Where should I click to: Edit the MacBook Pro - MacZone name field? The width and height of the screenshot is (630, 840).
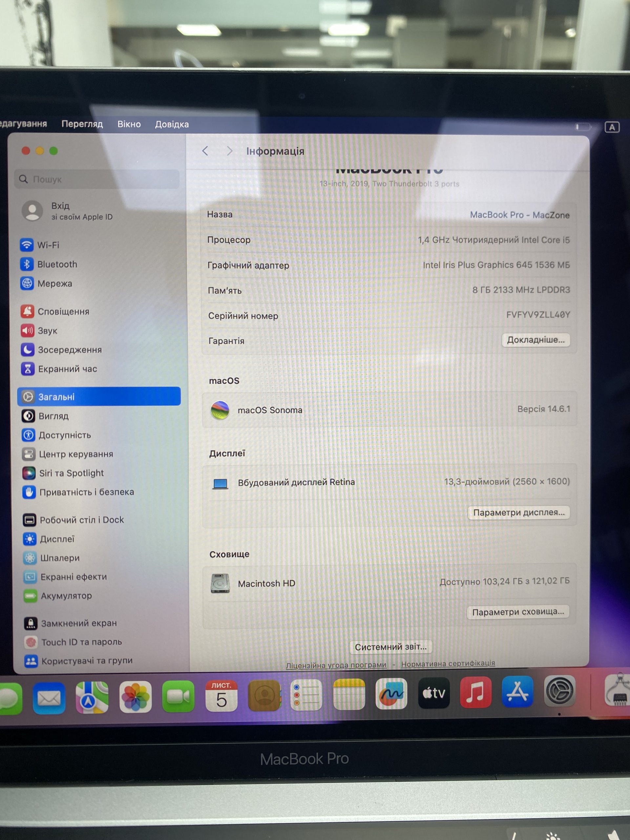pos(519,215)
